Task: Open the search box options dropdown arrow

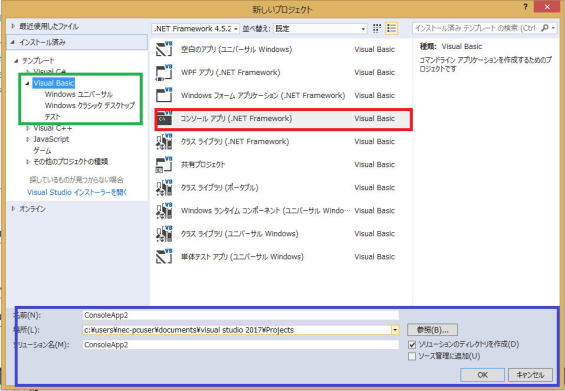Action: 553,28
